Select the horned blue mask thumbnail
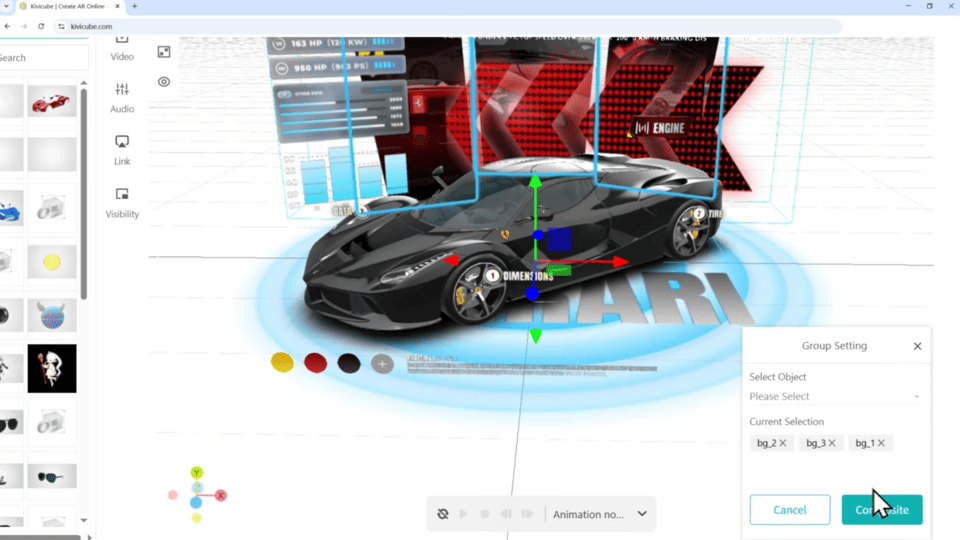This screenshot has width=960, height=540. pyautogui.click(x=52, y=316)
